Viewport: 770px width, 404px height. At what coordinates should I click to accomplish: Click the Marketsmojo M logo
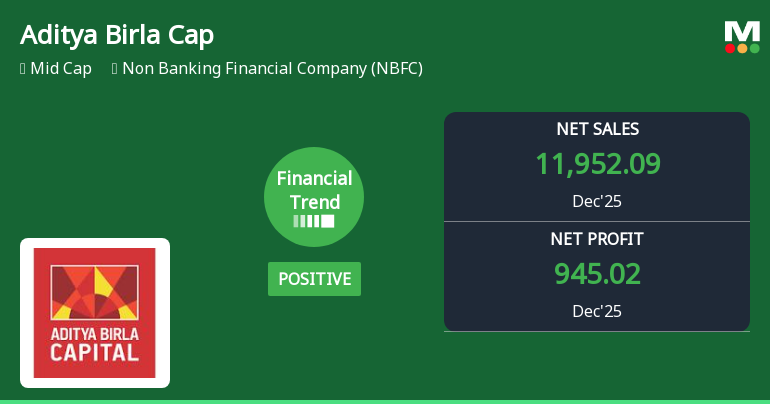pos(742,31)
